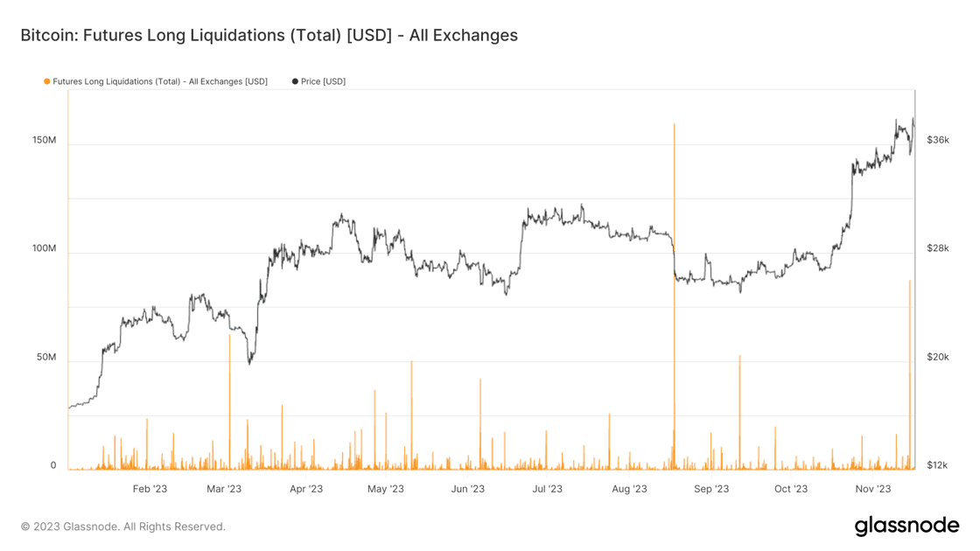
Task: Click the 50M left axis label
Action: pos(46,358)
